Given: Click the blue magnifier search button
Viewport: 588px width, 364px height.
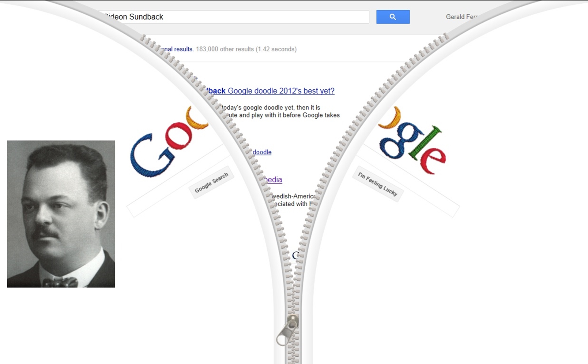Looking at the screenshot, I should (393, 17).
